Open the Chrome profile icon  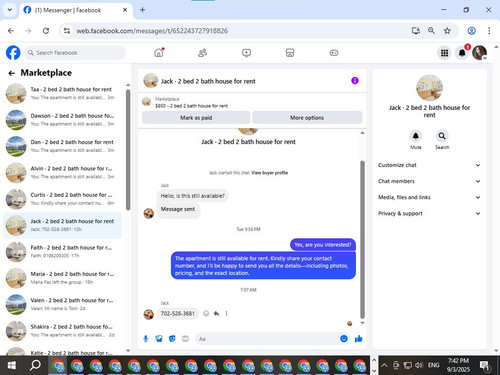coord(471,31)
